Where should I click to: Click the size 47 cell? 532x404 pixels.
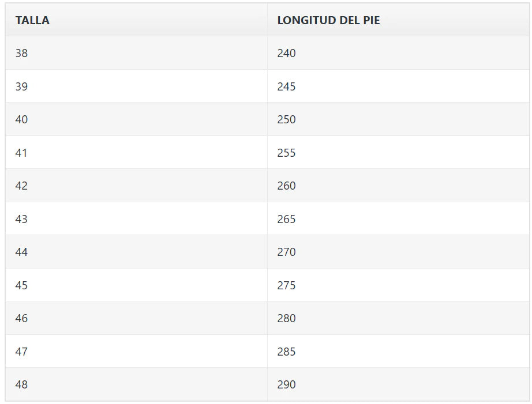coord(22,352)
